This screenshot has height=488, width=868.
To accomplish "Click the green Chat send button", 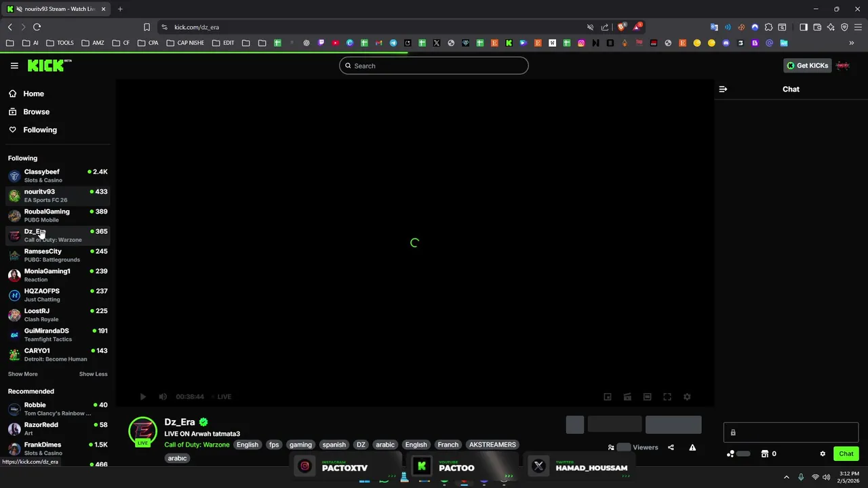I will tap(846, 454).
